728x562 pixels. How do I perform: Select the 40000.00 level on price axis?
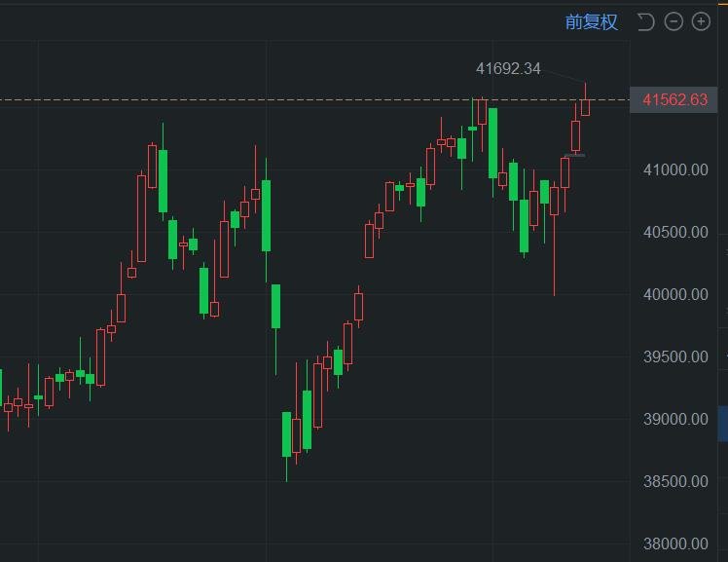point(674,294)
